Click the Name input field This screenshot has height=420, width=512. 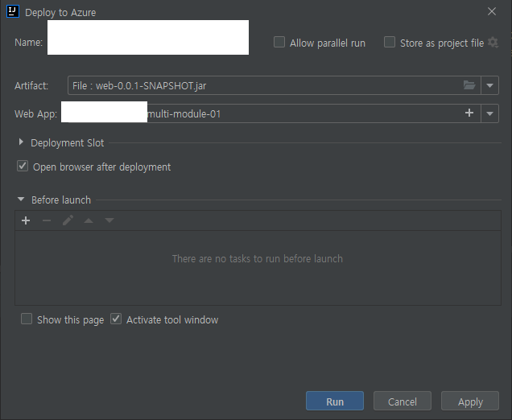click(148, 38)
